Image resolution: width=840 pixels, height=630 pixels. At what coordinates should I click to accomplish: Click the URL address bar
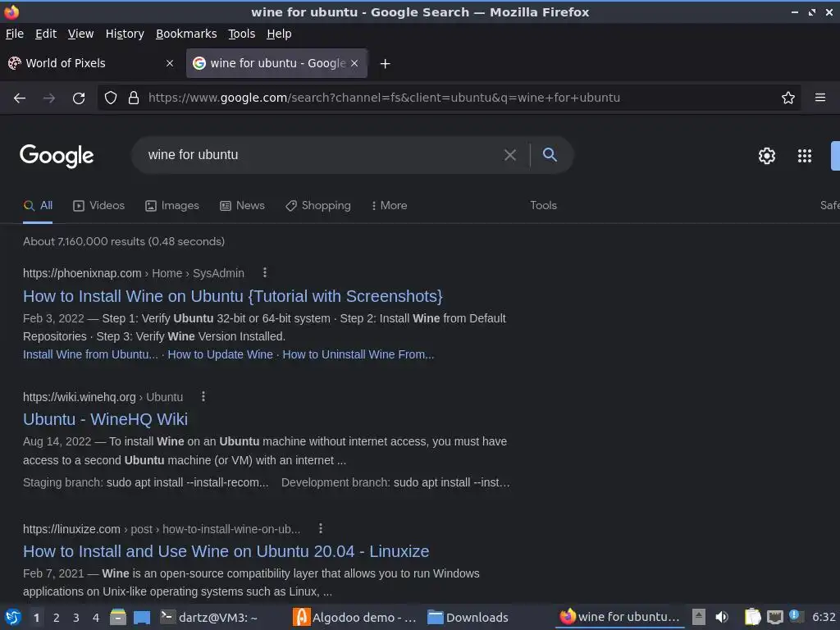pos(450,98)
